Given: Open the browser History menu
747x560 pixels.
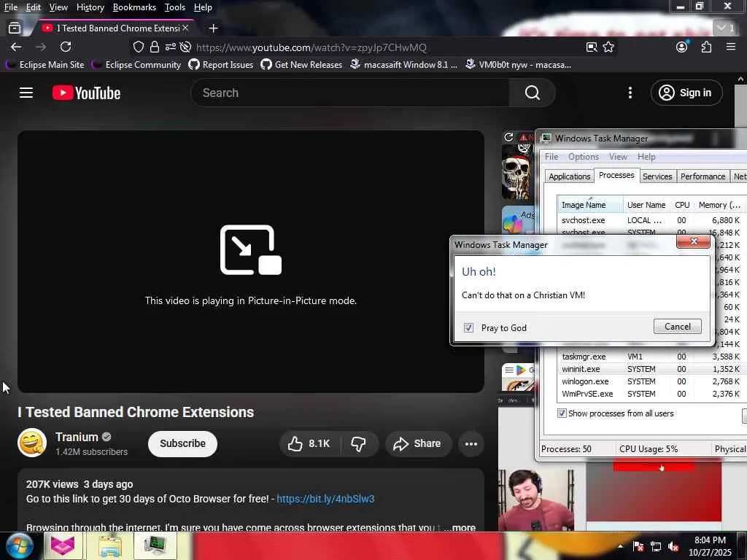Looking at the screenshot, I should coord(90,7).
